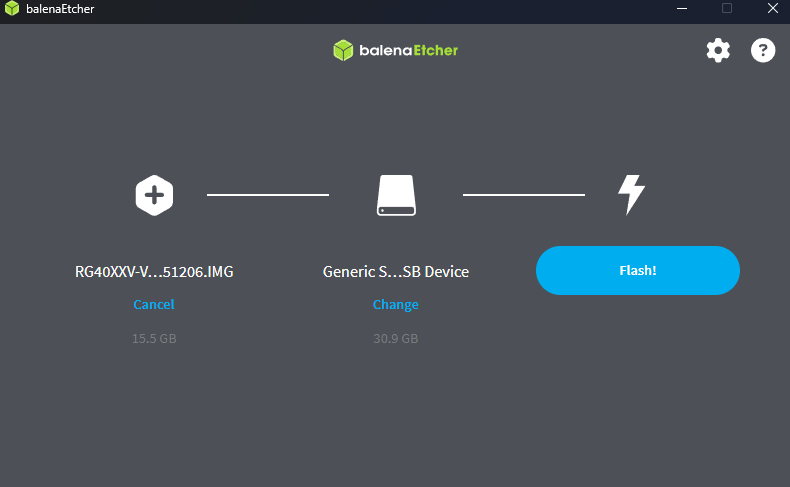The width and height of the screenshot is (790, 487).
Task: Close the balenaEtcher window
Action: click(772, 9)
